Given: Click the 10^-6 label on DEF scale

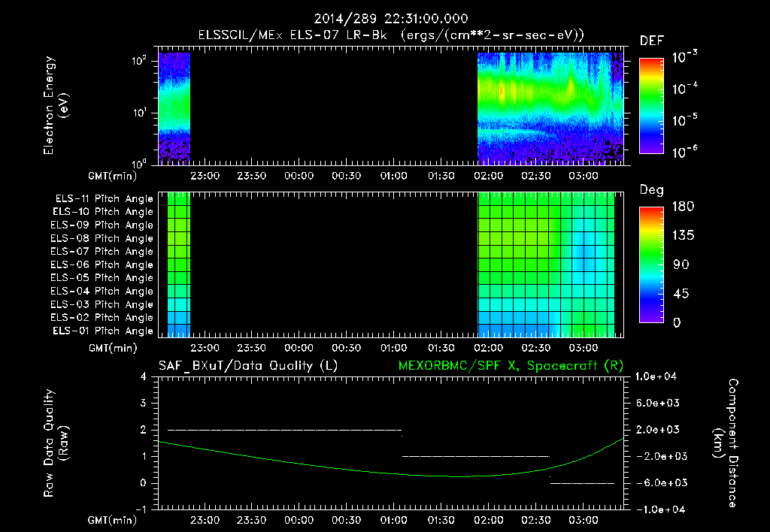Looking at the screenshot, I should [x=684, y=152].
